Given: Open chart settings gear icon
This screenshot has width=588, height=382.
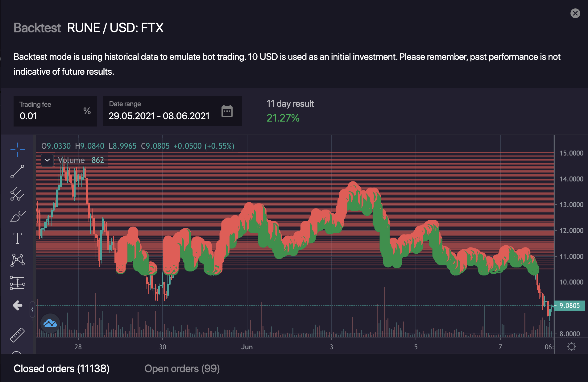Looking at the screenshot, I should 571,347.
